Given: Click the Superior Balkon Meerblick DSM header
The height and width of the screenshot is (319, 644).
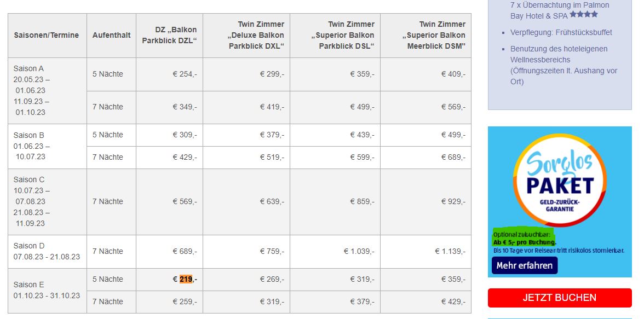Looking at the screenshot, I should click(x=426, y=36).
